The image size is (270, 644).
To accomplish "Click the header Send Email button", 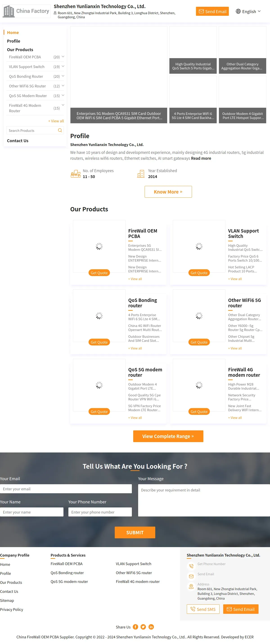I will click(212, 11).
